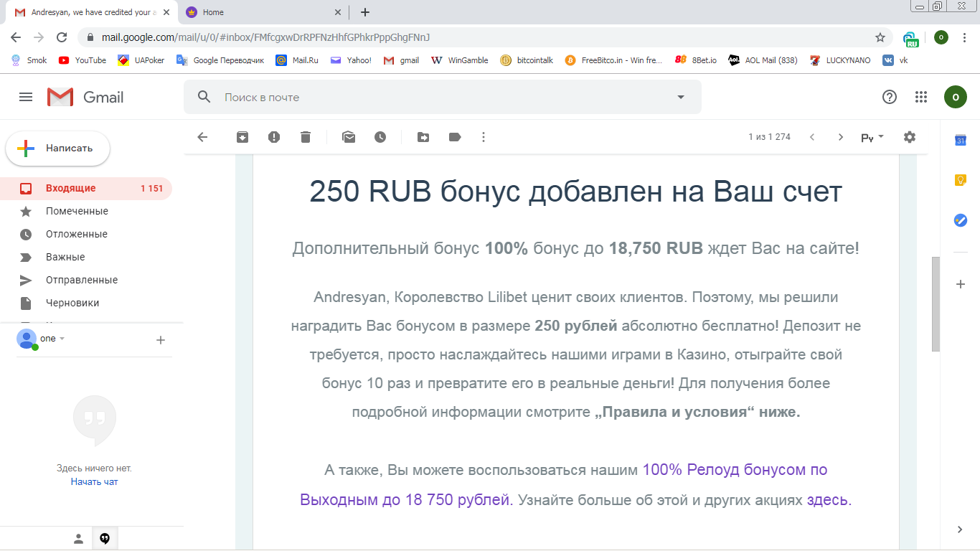Bookmark this page with the star
Screen dimensions: 980x551
(x=880, y=37)
